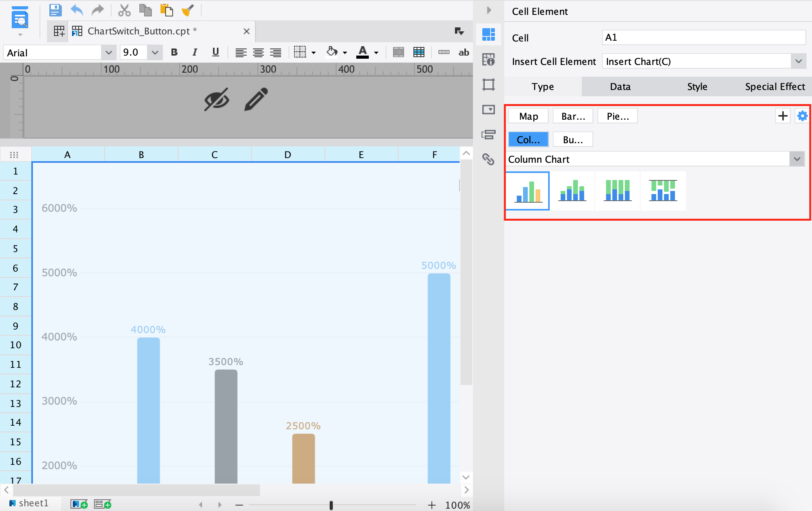Click the zoom slider handle

tap(331, 505)
